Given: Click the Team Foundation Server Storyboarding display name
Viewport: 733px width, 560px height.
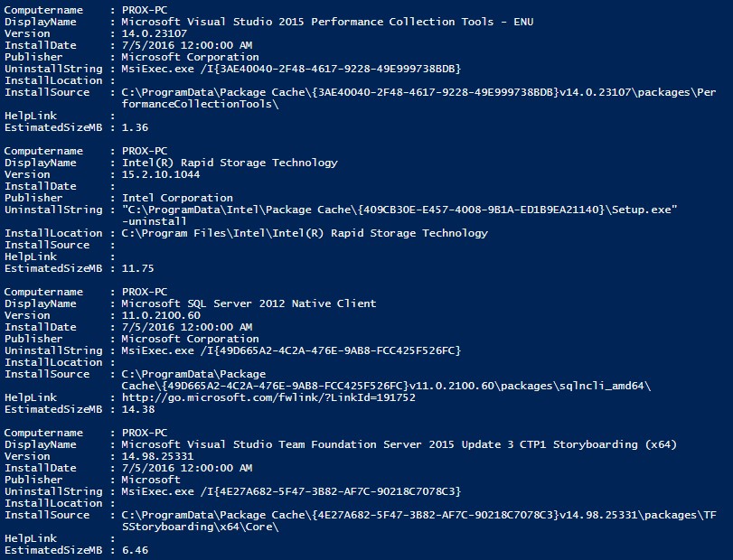Looking at the screenshot, I should click(399, 444).
